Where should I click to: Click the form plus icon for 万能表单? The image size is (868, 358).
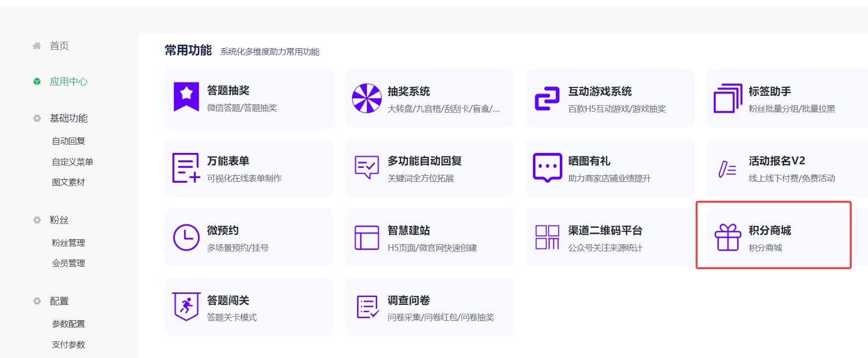[x=186, y=168]
